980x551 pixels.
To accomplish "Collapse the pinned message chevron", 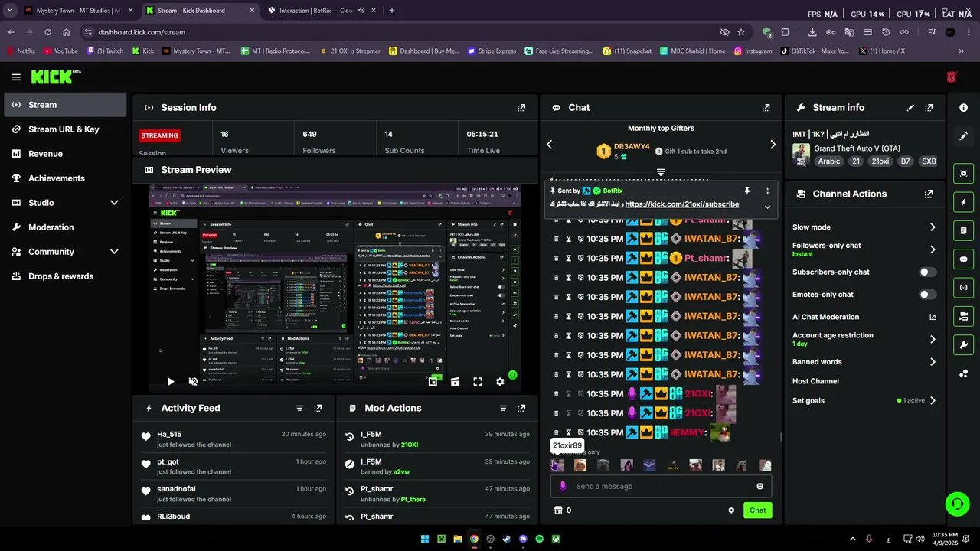I will pyautogui.click(x=767, y=207).
